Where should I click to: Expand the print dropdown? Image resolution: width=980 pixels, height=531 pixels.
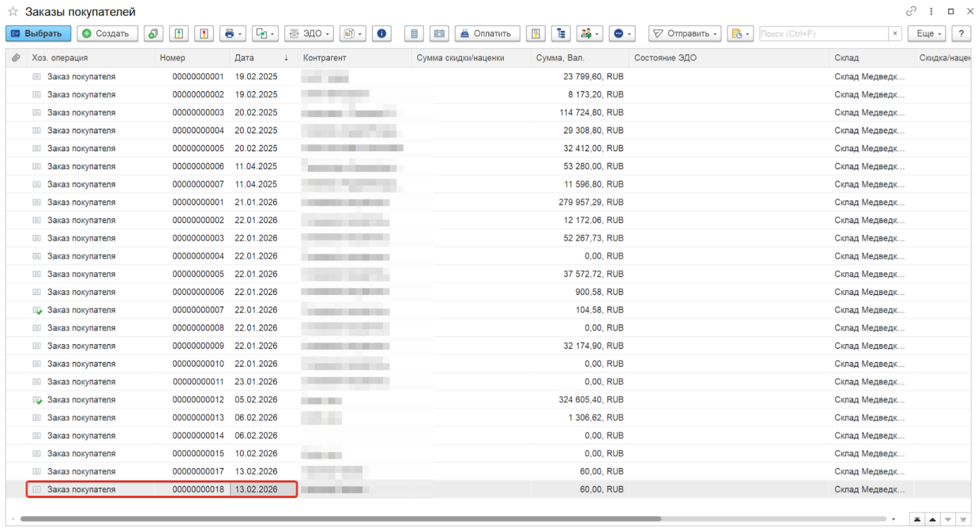(x=234, y=33)
